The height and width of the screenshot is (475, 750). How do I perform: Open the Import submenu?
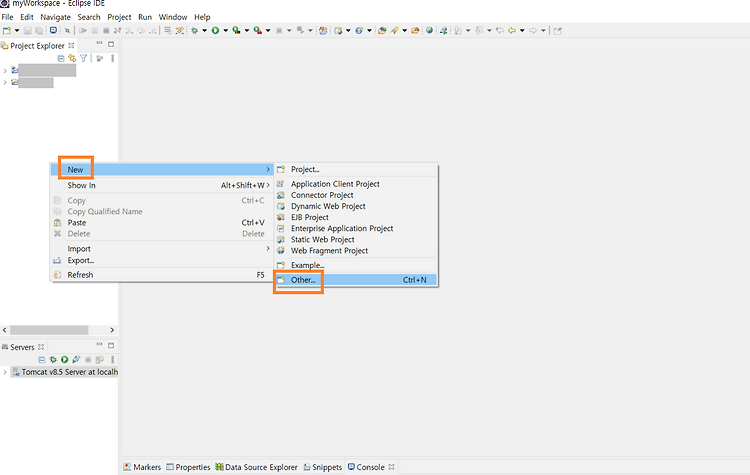click(x=162, y=249)
